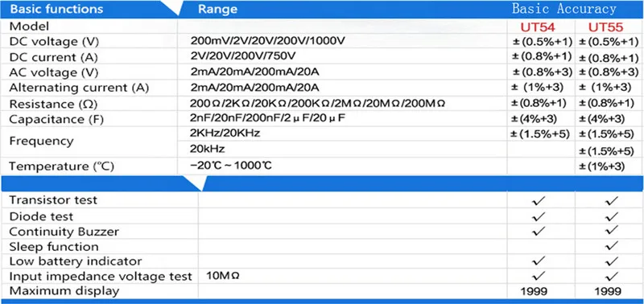
Task: Click UT54 maximum display value 1999
Action: coord(534,291)
